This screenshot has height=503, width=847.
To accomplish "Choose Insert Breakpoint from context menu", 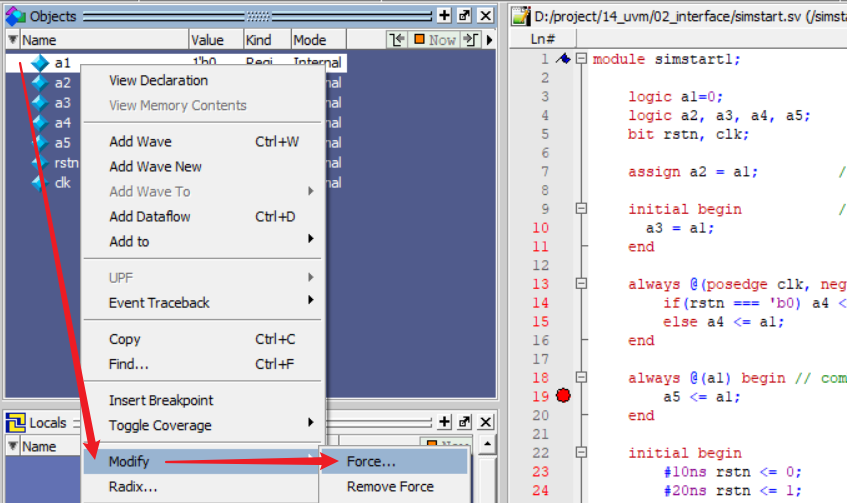I will coord(202,400).
